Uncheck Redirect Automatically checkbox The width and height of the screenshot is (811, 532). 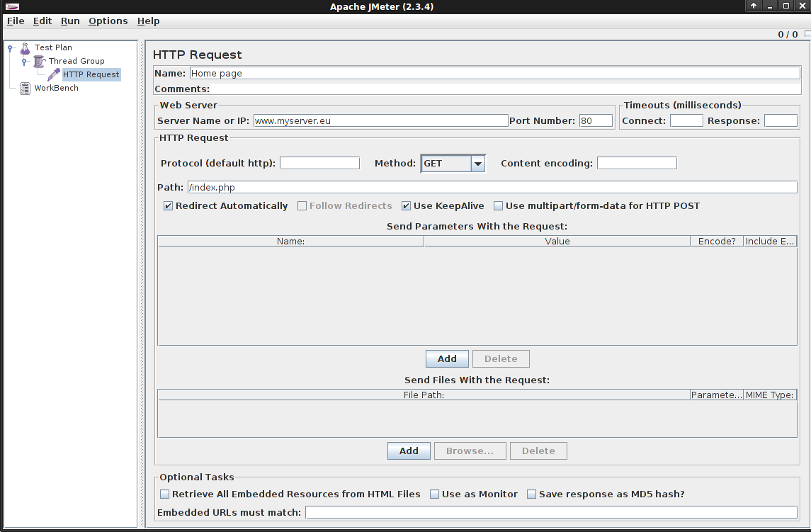coord(168,206)
